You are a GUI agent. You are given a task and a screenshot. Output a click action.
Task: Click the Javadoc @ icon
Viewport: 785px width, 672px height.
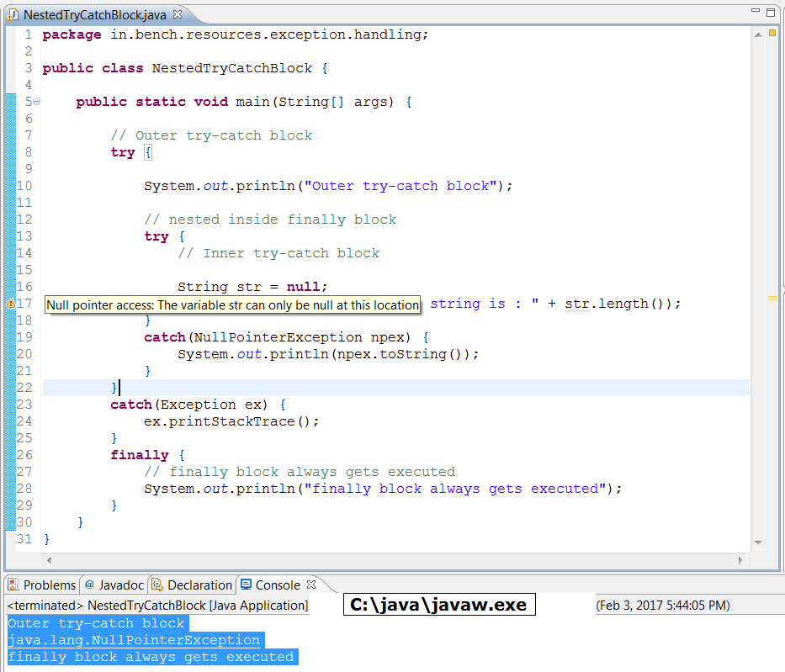(90, 585)
